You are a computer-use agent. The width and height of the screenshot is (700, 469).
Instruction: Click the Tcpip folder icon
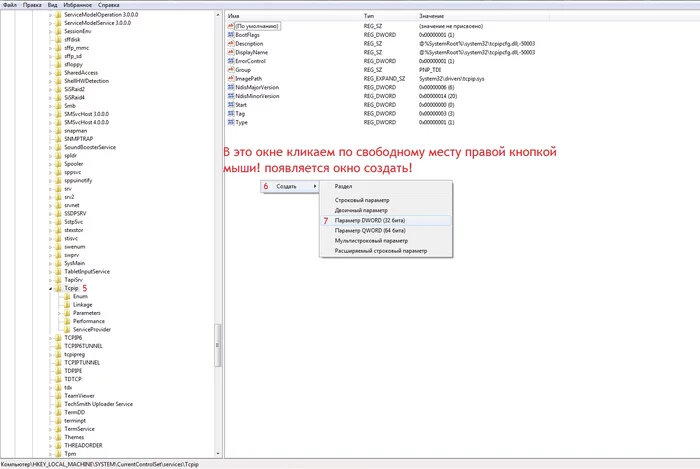click(x=58, y=288)
